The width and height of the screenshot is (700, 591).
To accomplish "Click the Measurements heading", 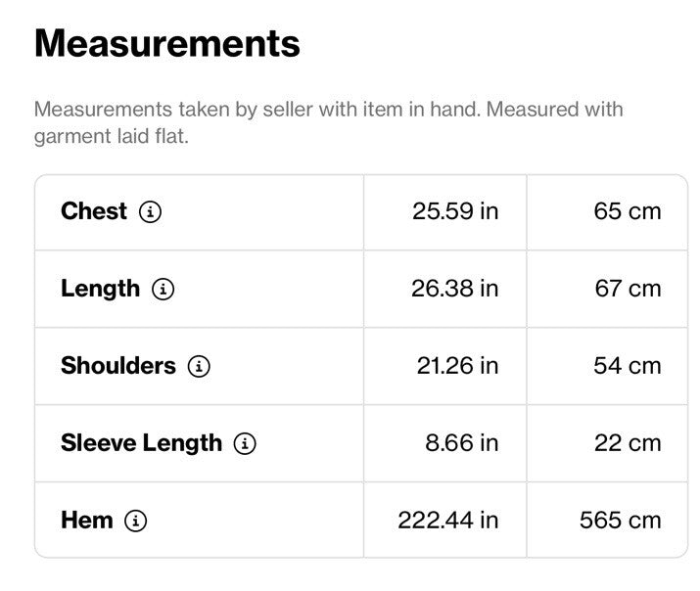I will (167, 43).
